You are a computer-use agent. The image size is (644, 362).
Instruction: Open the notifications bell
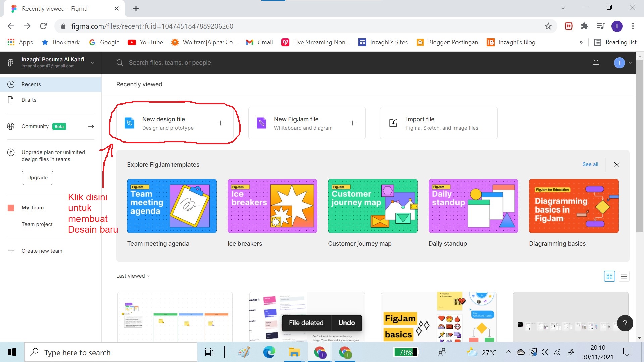point(596,63)
